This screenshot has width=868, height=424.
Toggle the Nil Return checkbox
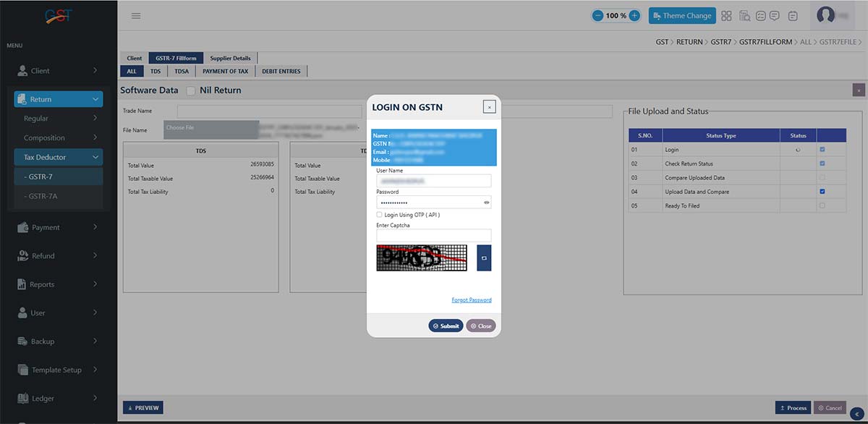coord(191,90)
